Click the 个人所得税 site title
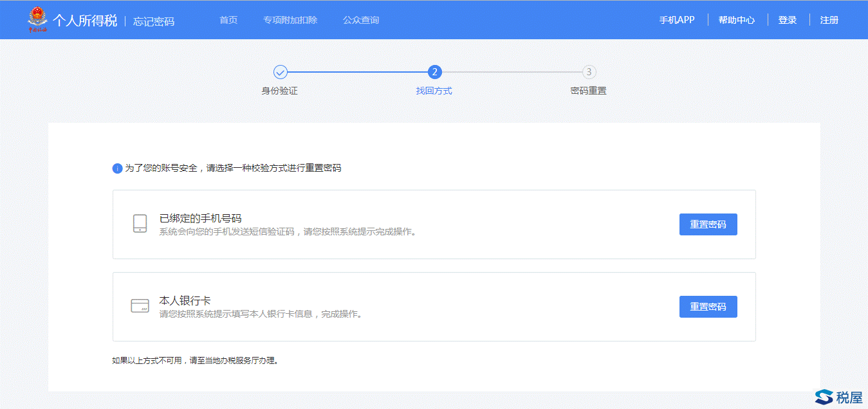The image size is (868, 409). [x=85, y=21]
